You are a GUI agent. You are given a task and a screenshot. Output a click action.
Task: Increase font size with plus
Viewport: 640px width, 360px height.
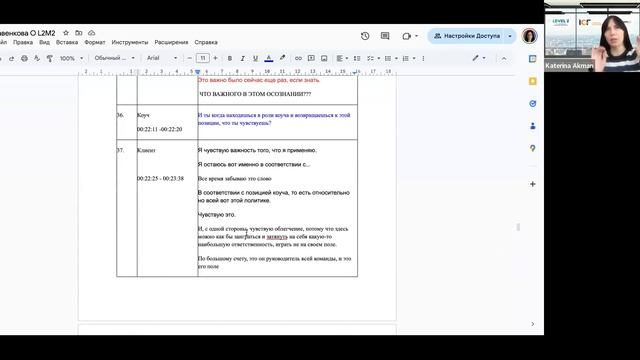(x=216, y=58)
